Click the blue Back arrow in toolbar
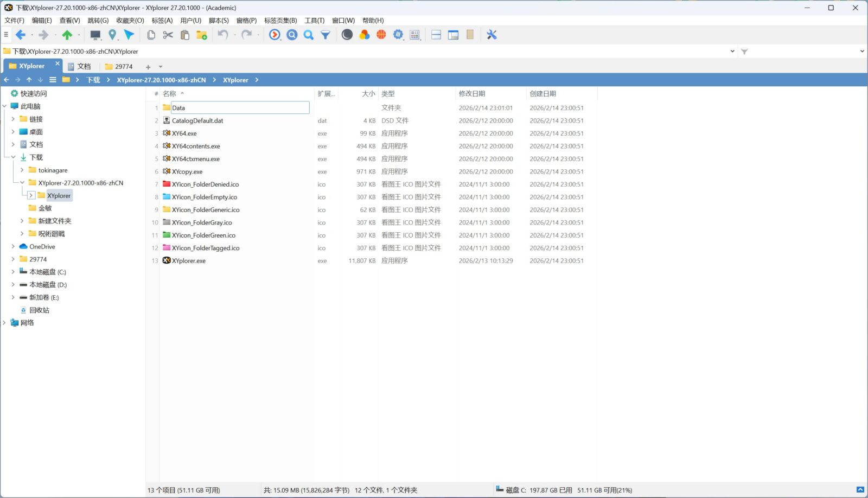Image resolution: width=868 pixels, height=498 pixels. [x=21, y=35]
